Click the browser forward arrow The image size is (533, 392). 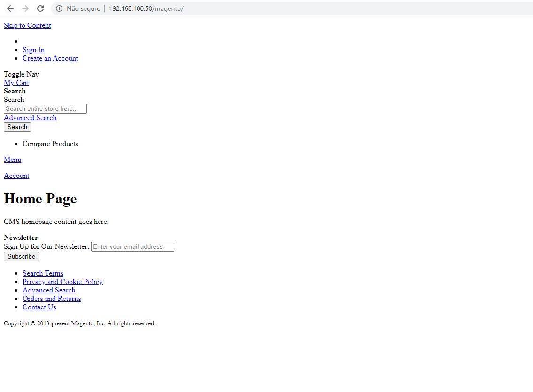[25, 8]
